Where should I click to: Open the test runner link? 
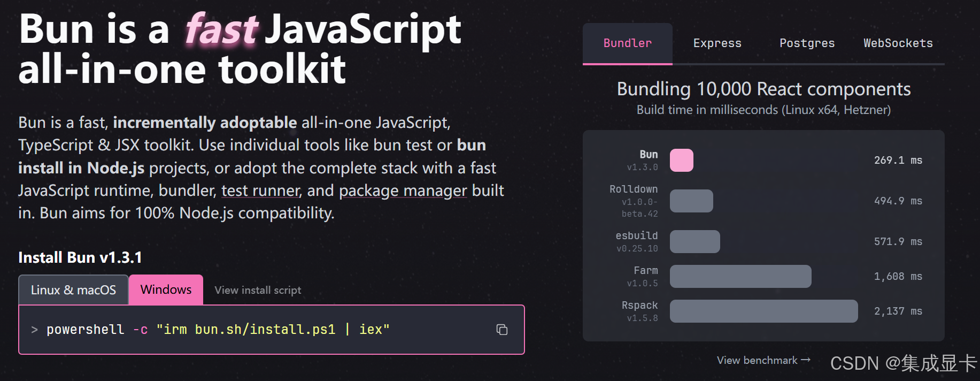[261, 190]
